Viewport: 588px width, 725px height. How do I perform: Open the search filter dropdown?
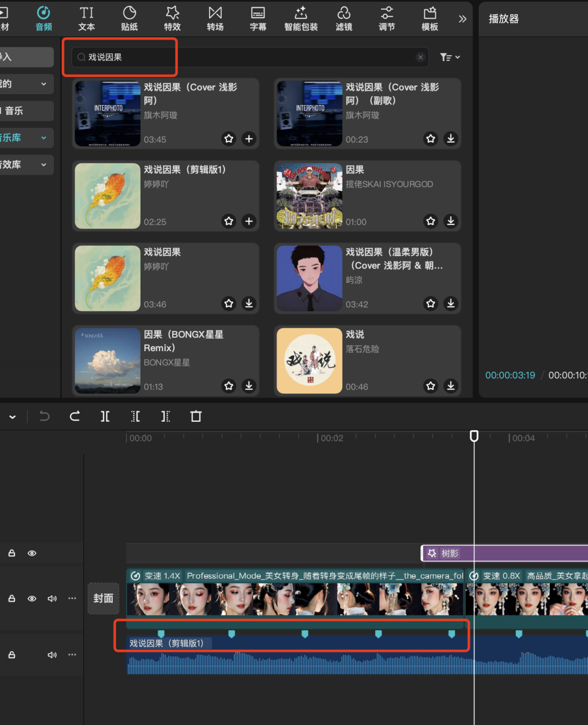[450, 57]
